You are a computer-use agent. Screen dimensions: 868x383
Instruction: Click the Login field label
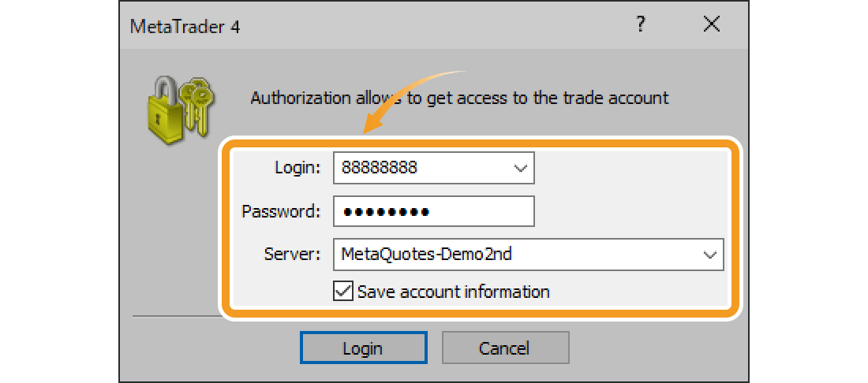[x=297, y=168]
